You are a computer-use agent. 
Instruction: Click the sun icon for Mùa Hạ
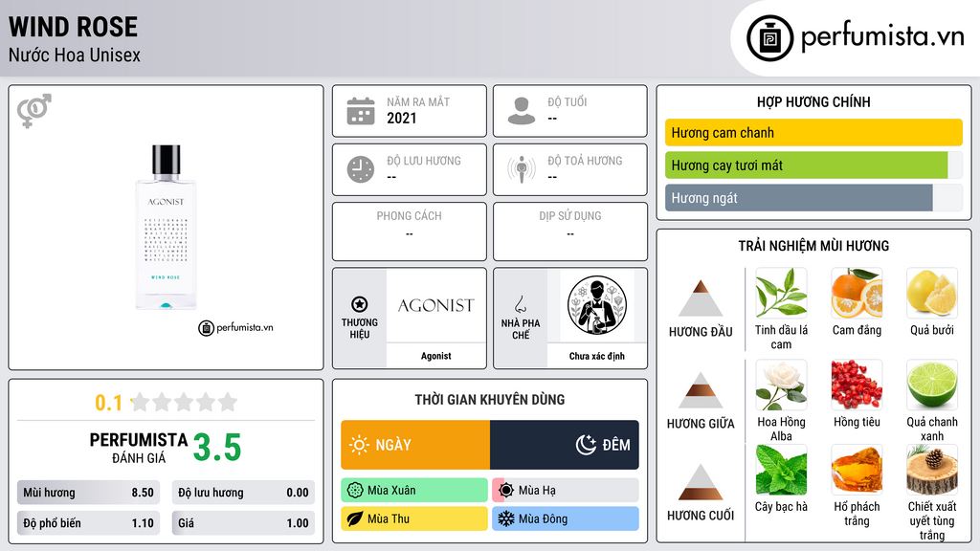[x=506, y=491]
